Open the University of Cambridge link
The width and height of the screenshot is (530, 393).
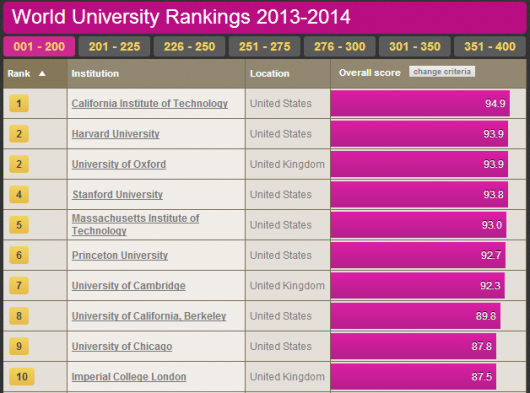pyautogui.click(x=128, y=286)
